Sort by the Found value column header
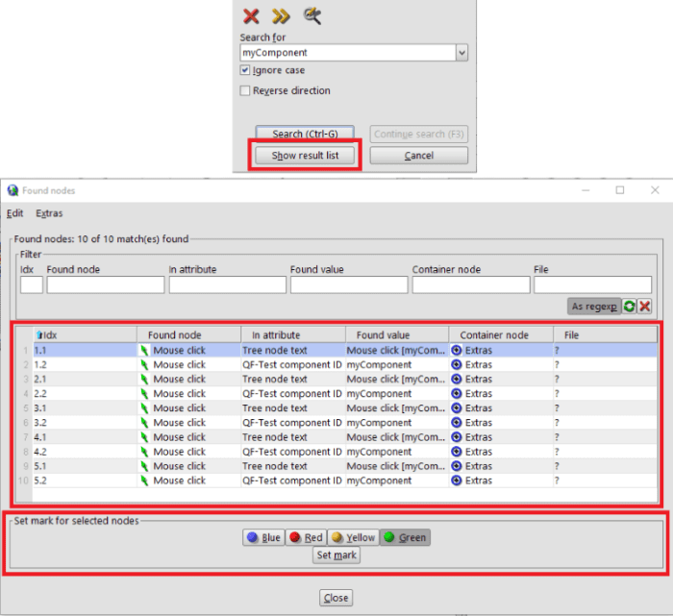This screenshot has width=673, height=616. point(397,335)
